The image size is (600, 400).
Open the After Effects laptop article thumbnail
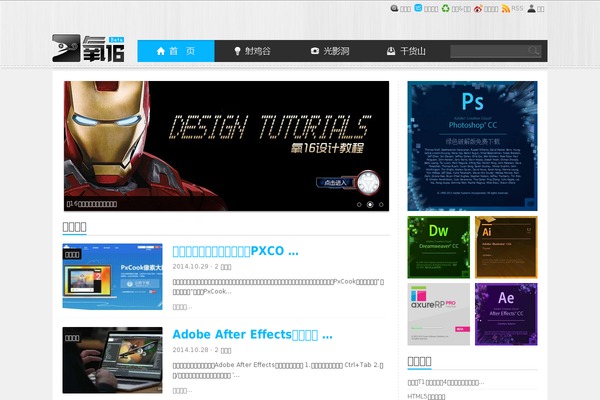click(x=112, y=360)
